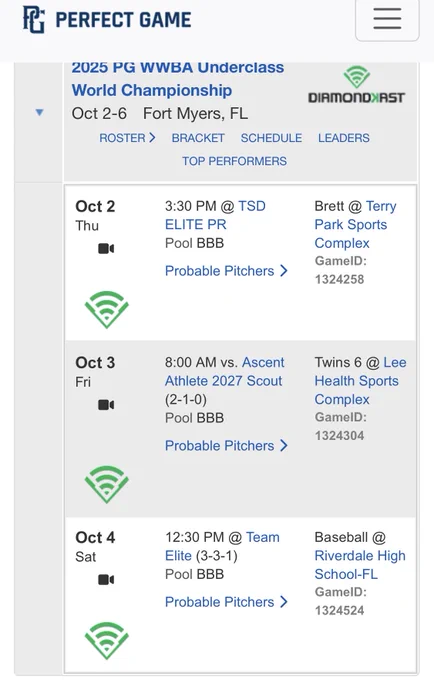Open the BRACKET tab
Viewport: 434px width, 680px height.
coord(198,138)
